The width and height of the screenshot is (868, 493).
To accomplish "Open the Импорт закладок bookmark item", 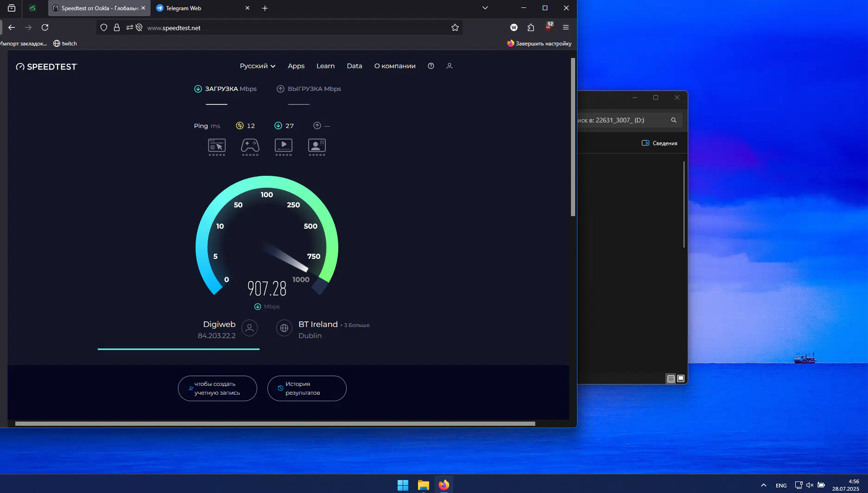I will pyautogui.click(x=24, y=44).
